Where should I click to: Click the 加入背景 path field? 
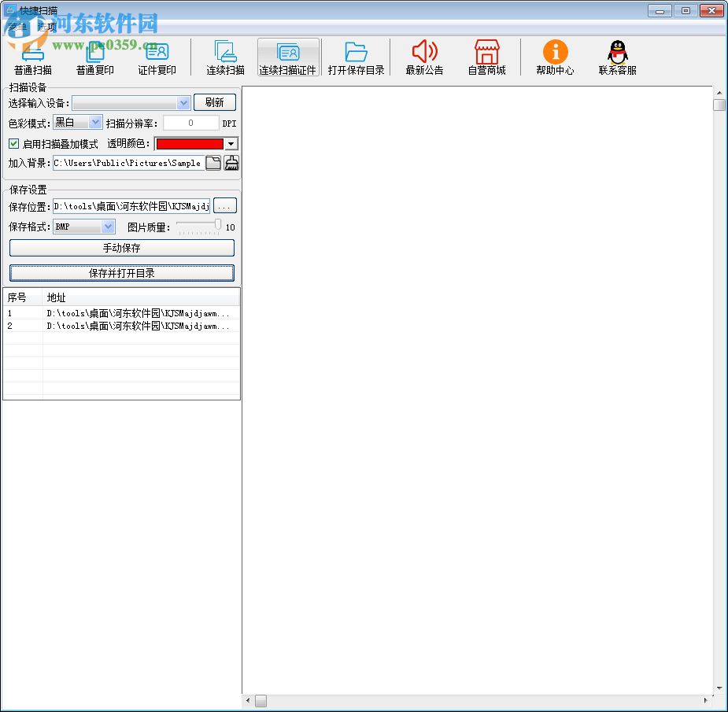click(x=128, y=163)
